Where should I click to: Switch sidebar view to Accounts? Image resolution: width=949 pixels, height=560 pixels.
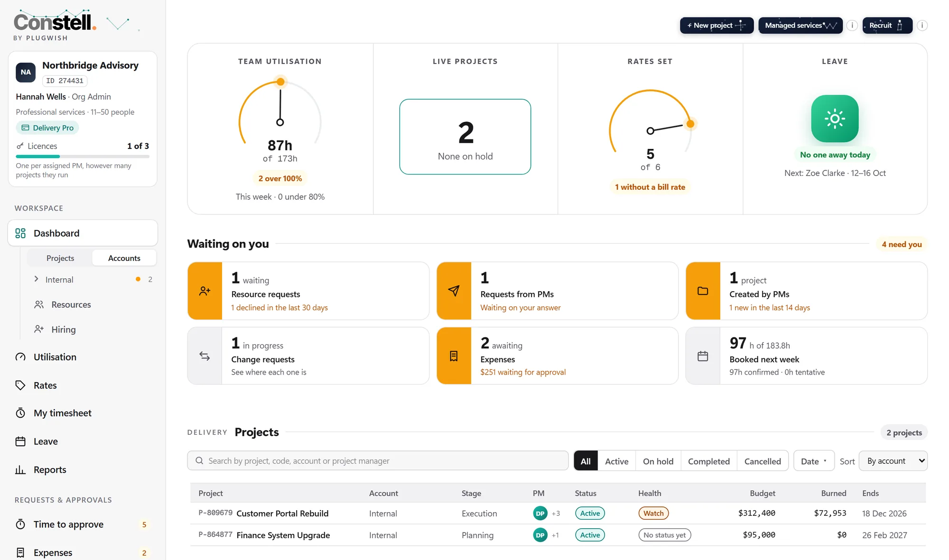[124, 258]
